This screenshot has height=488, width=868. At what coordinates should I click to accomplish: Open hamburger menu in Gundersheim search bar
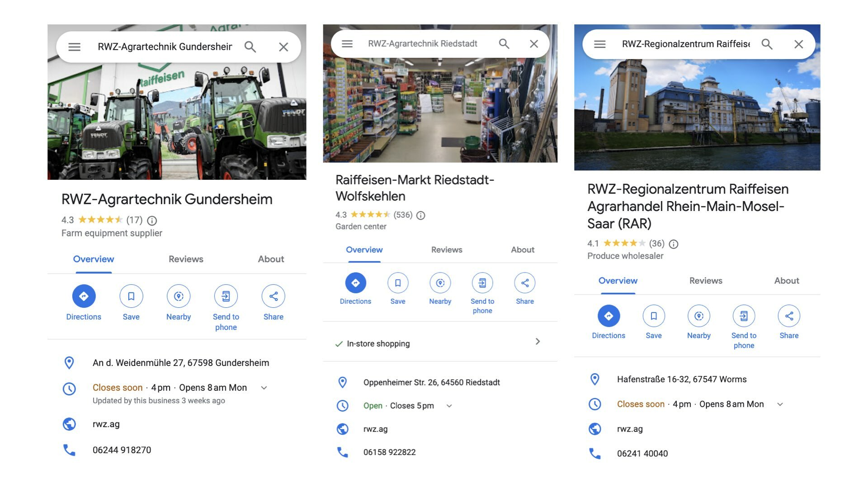click(x=75, y=47)
